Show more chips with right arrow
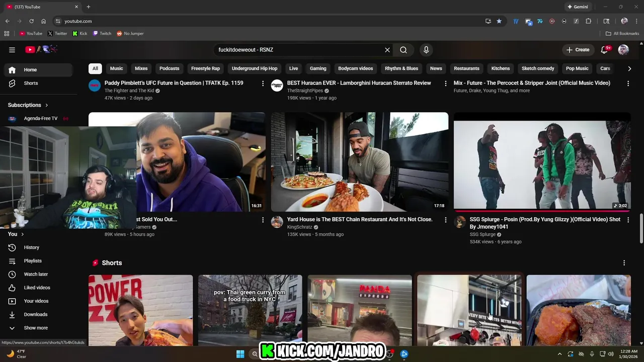The width and height of the screenshot is (644, 362). tap(629, 68)
